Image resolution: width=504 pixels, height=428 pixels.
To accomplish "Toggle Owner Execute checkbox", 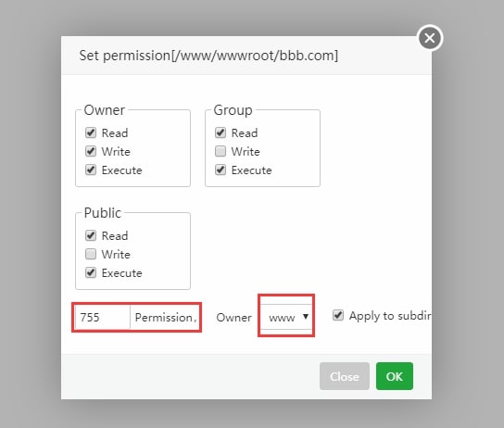I will 91,170.
